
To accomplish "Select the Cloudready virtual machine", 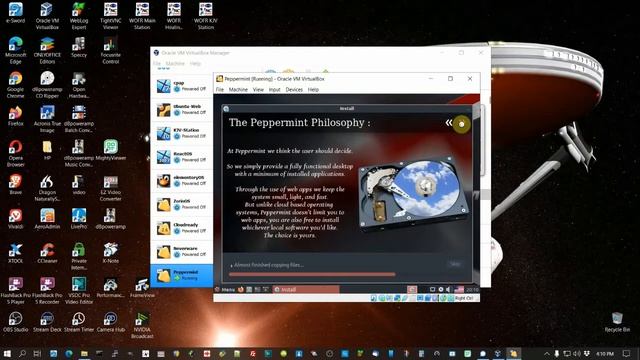I will 182,228.
